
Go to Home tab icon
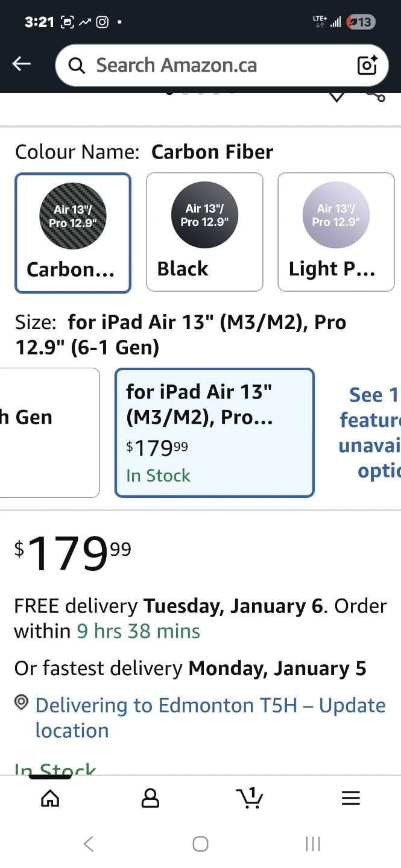50,798
